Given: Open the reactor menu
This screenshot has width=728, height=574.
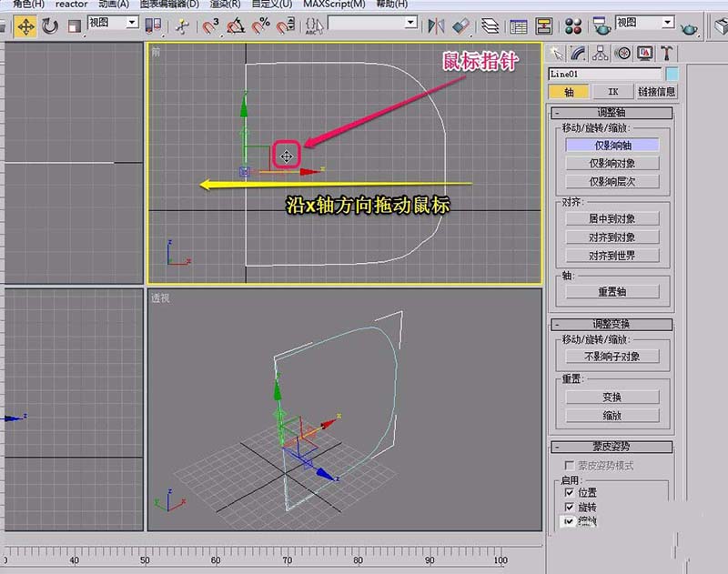Looking at the screenshot, I should [x=72, y=5].
